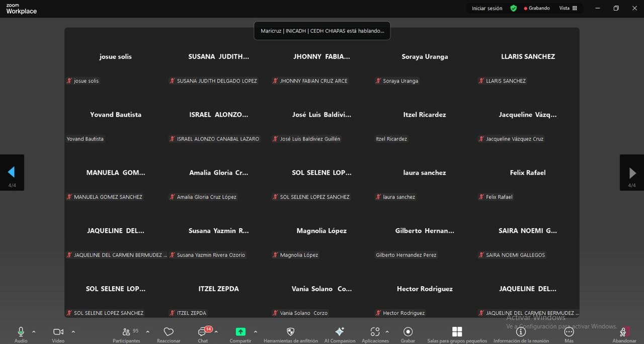
Task: Toggle the Video camera on or off
Action: coord(58,332)
